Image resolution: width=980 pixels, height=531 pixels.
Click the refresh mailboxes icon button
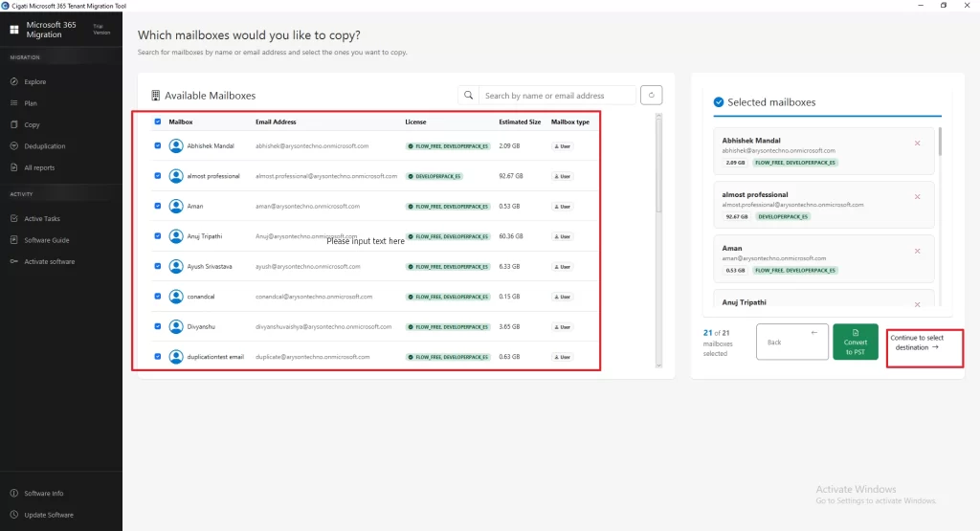(x=651, y=95)
